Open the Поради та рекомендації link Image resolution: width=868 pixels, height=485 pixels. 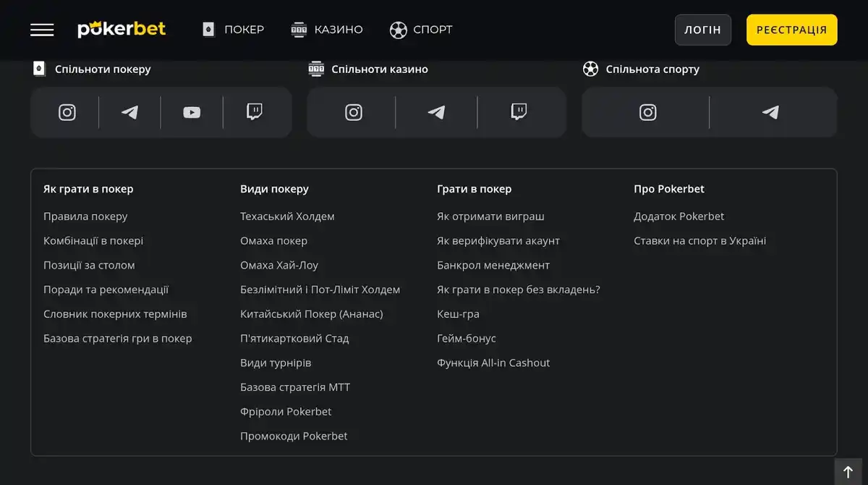[x=106, y=290]
